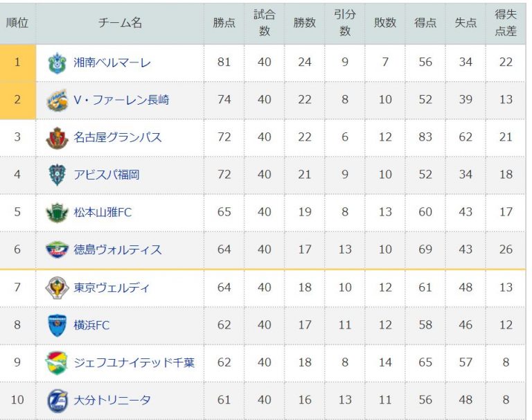Open the 名古屋グランパス team link
Screen dimensions: 532x420
117,137
